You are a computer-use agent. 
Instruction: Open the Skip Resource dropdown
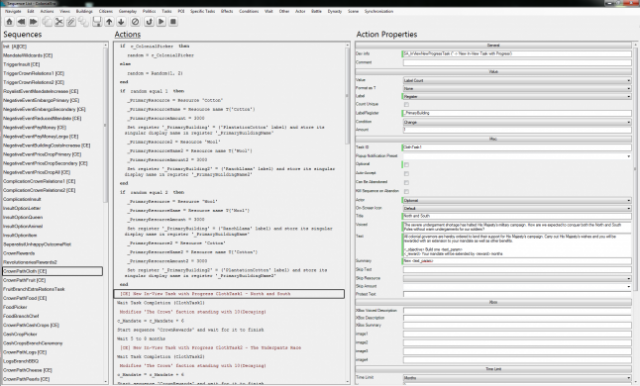pos(517,278)
